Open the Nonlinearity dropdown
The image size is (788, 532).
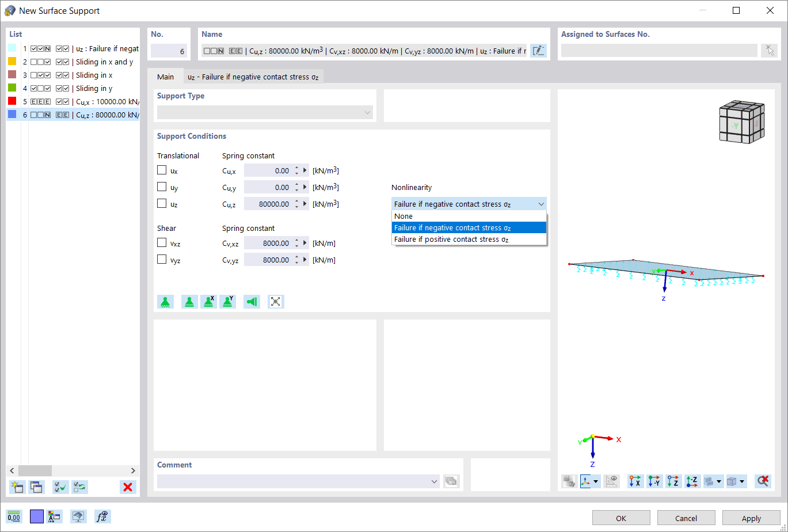click(469, 204)
